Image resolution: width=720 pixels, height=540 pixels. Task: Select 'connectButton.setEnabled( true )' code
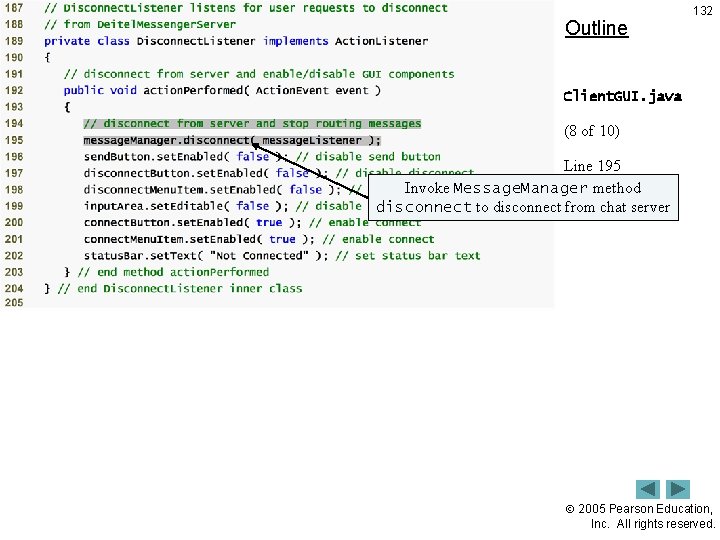pyautogui.click(x=192, y=223)
